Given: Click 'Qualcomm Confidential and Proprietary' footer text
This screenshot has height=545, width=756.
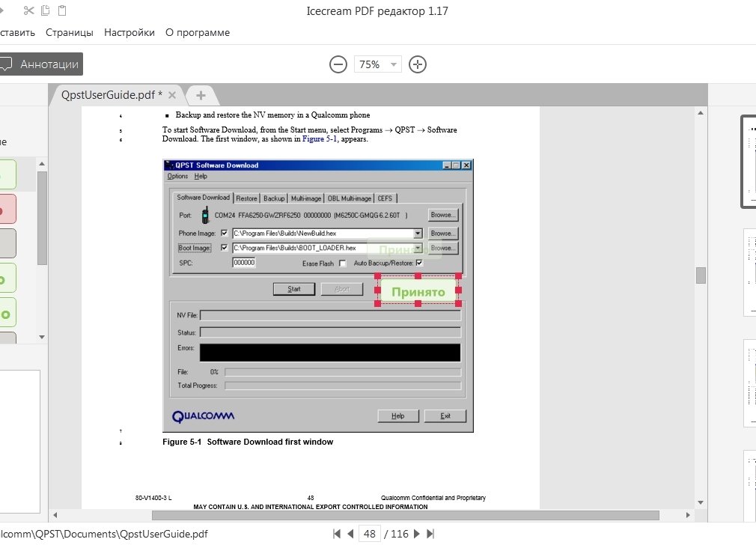Looking at the screenshot, I should click(433, 498).
